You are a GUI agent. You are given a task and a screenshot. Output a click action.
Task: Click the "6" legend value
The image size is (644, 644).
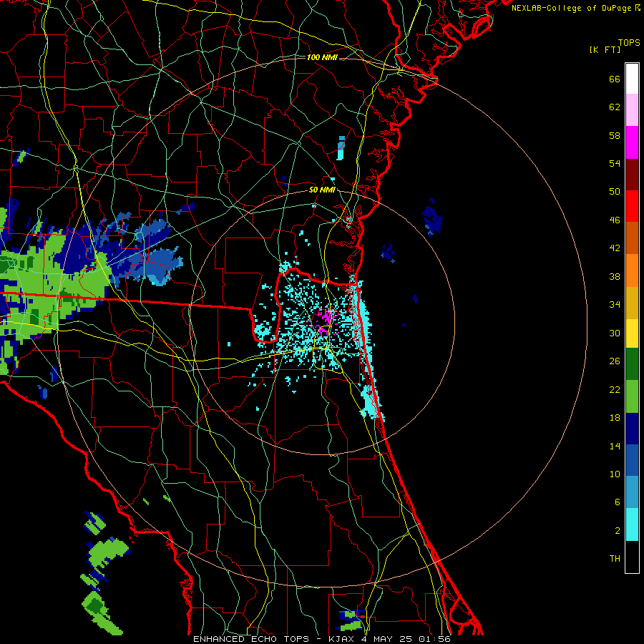[618, 502]
